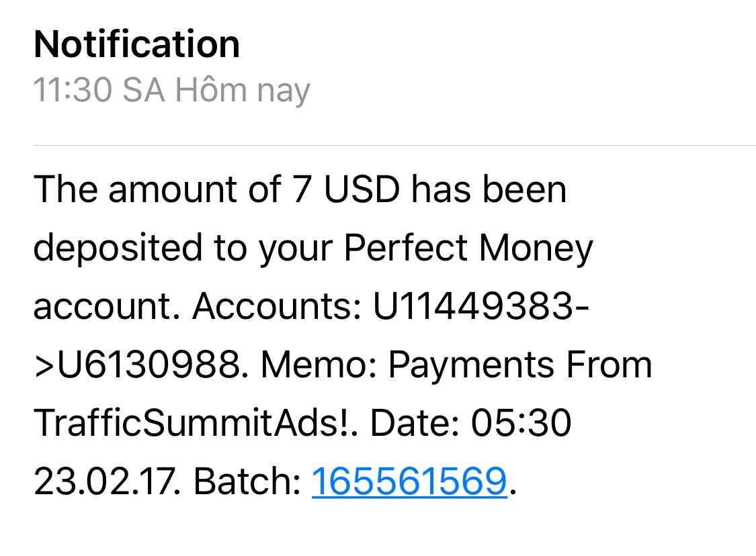The width and height of the screenshot is (756, 556).
Task: Tap the words "has been"
Action: 489,190
